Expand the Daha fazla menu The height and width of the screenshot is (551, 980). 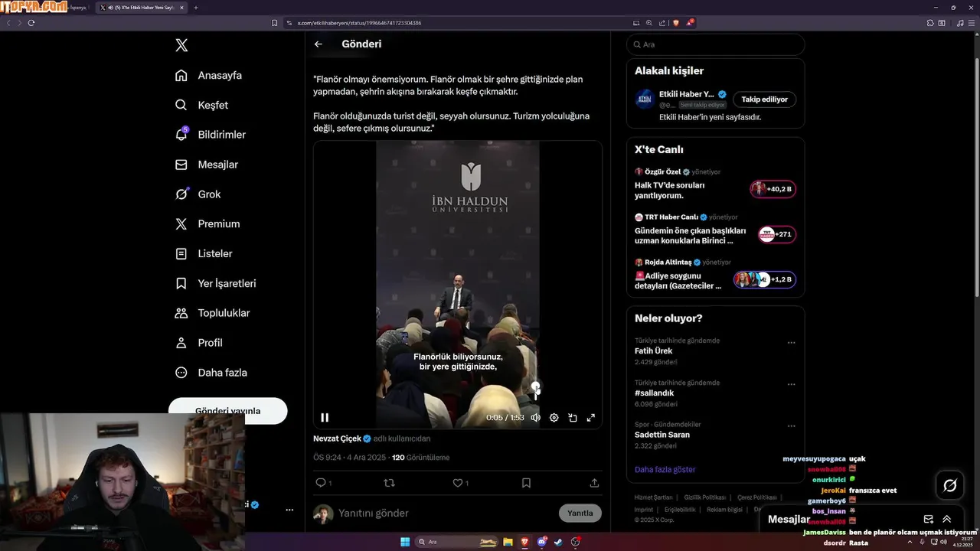click(211, 373)
